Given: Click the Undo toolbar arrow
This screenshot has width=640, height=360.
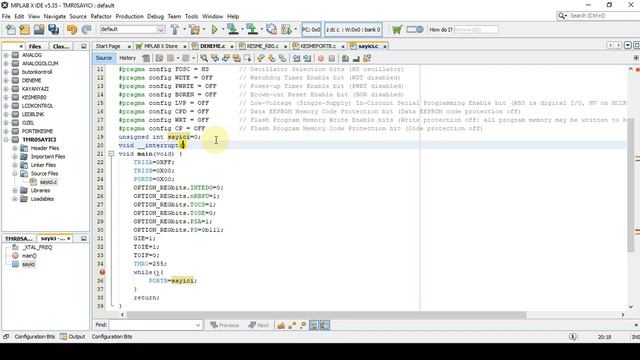Looking at the screenshot, I should pos(72,29).
